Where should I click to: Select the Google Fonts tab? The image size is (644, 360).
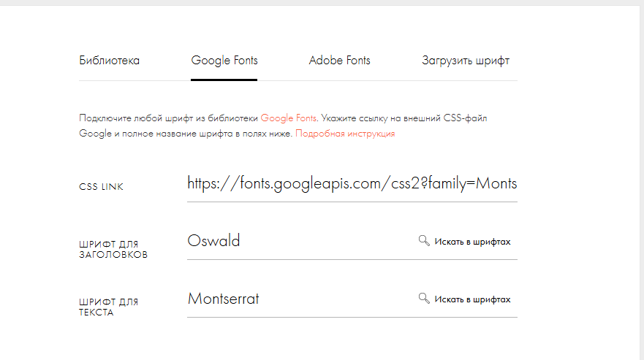point(224,61)
